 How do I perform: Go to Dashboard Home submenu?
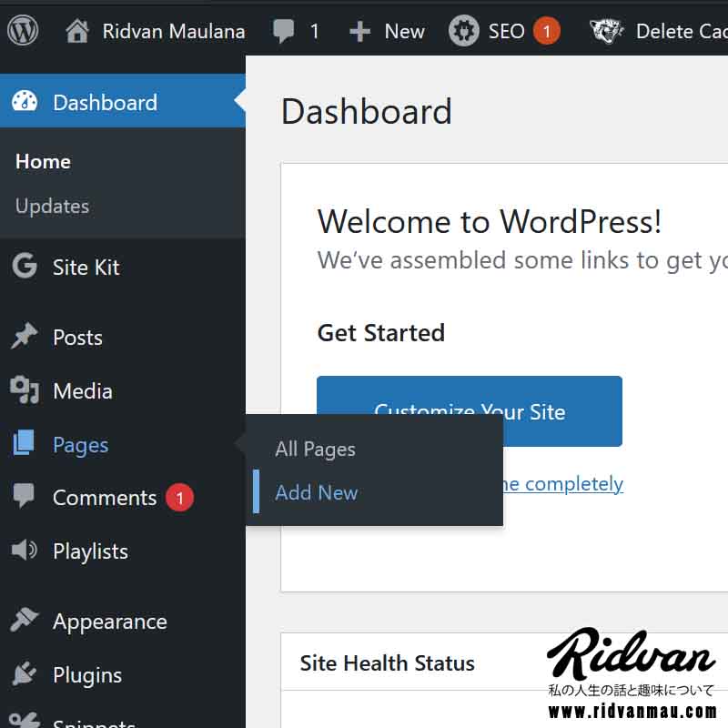43,162
